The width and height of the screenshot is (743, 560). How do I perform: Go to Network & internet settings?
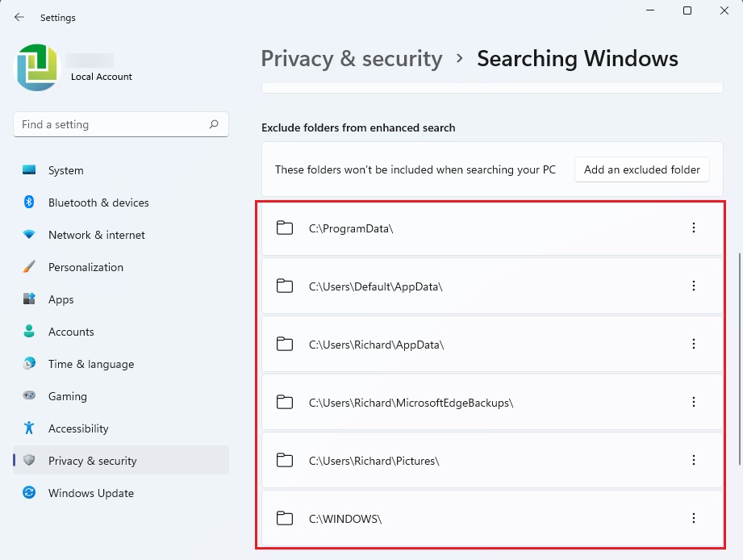pyautogui.click(x=97, y=235)
